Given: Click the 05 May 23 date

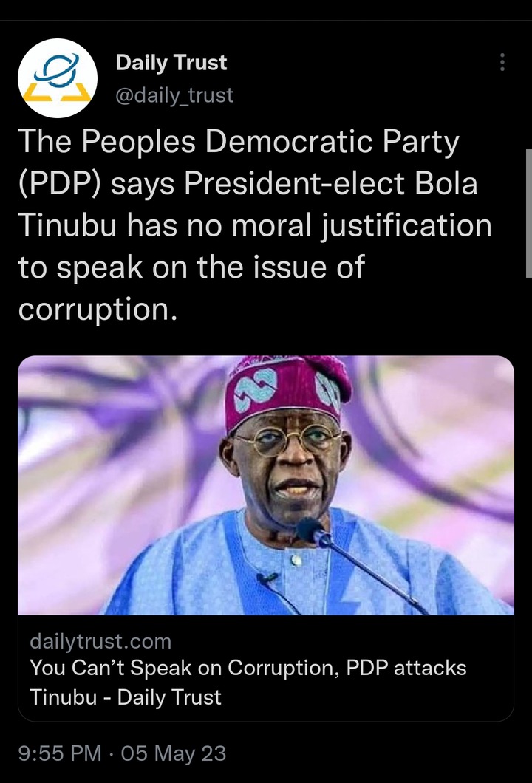Looking at the screenshot, I should pos(174,753).
